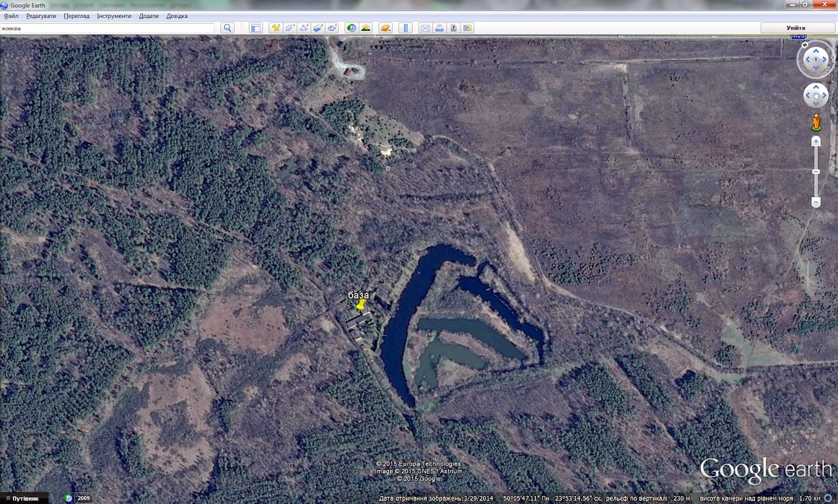Click the search magnifier button
838x504 pixels.
pyautogui.click(x=227, y=28)
